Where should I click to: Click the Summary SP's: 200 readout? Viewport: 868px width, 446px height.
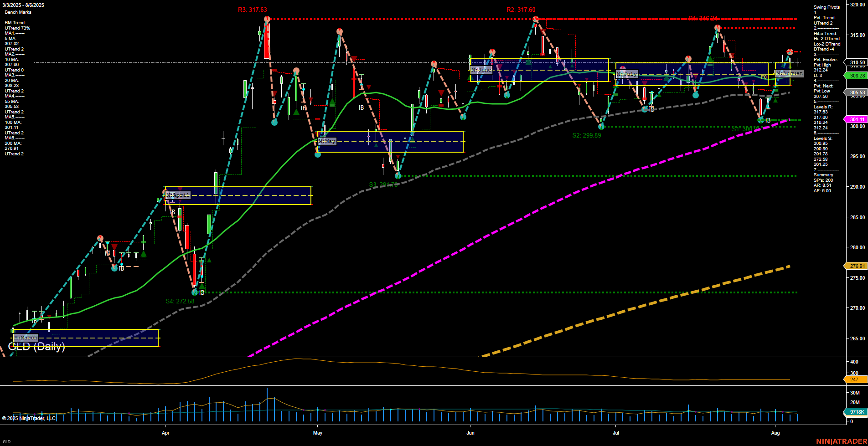(823, 178)
